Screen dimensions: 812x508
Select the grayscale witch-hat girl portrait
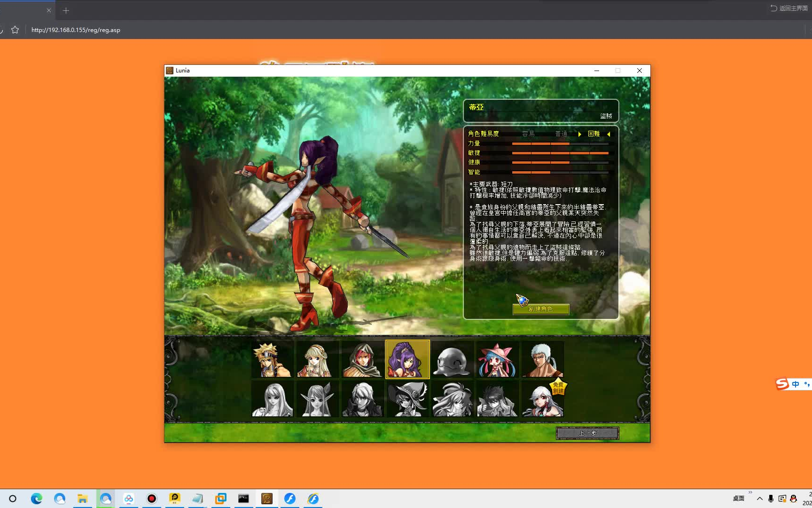tap(407, 399)
